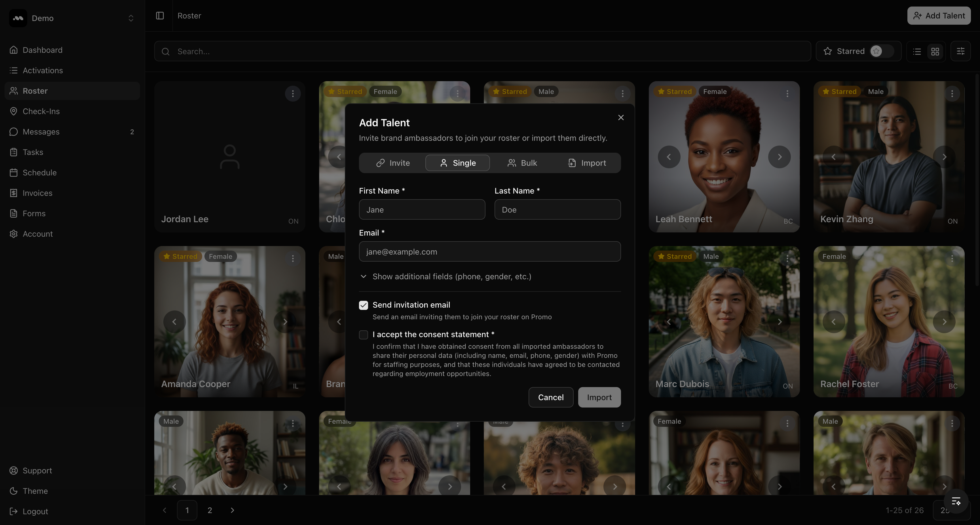Uncheck Send invitation email checkbox
The width and height of the screenshot is (980, 525).
pyautogui.click(x=363, y=305)
